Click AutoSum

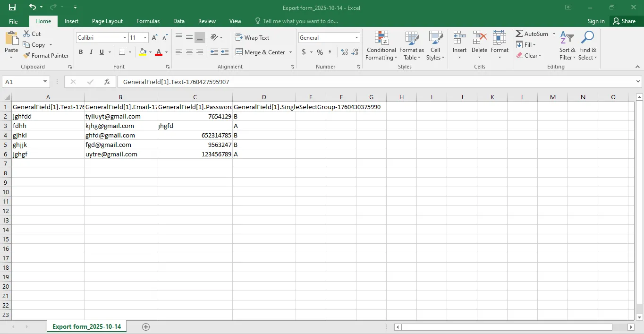pyautogui.click(x=532, y=34)
